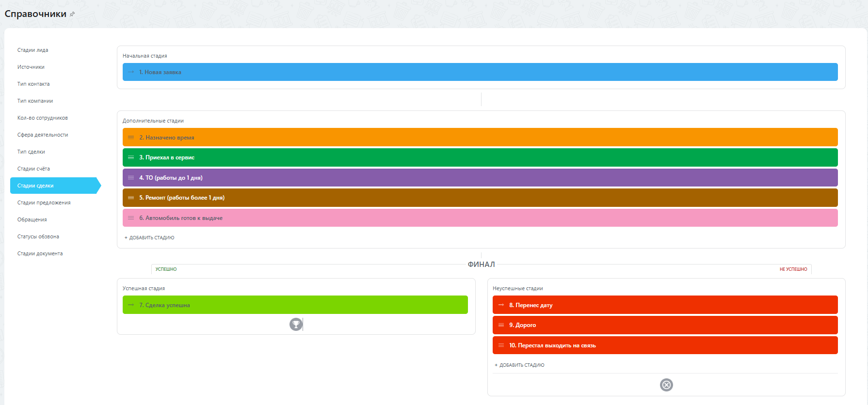Click the purple ТО (работы до 1 дня) stage
Viewport: 868px width, 405px height.
480,178
